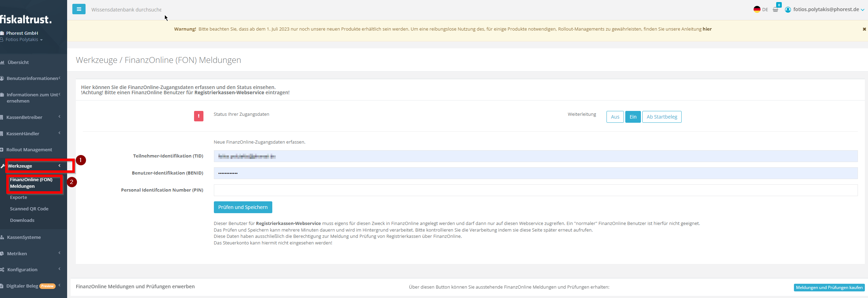Click the hamburger menu toggle button

click(79, 9)
